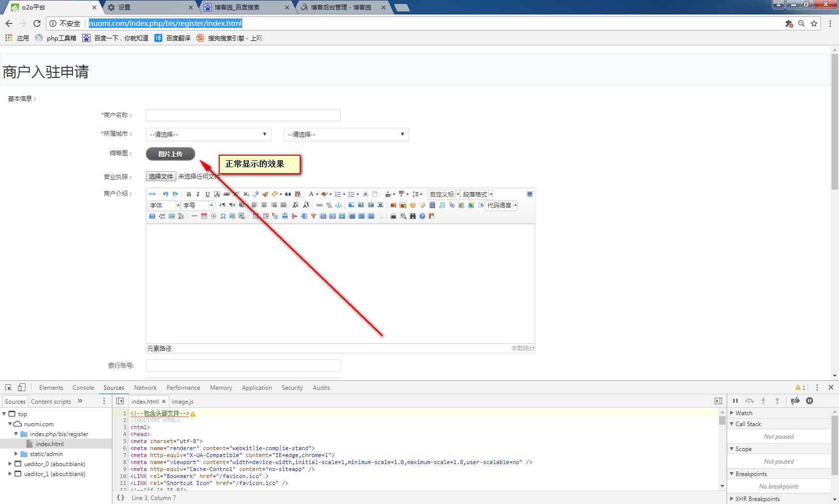Switch to DevTools Network tab
The height and width of the screenshot is (504, 839).
point(145,388)
